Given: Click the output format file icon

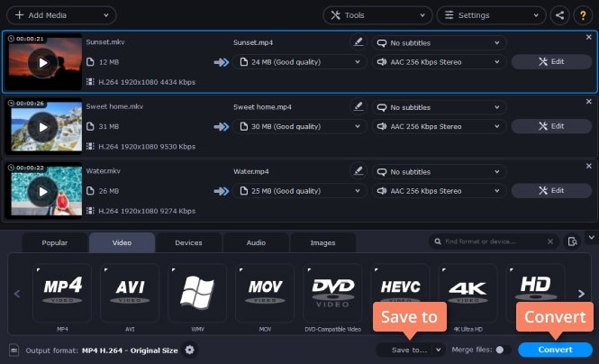Looking at the screenshot, I should click(x=14, y=350).
